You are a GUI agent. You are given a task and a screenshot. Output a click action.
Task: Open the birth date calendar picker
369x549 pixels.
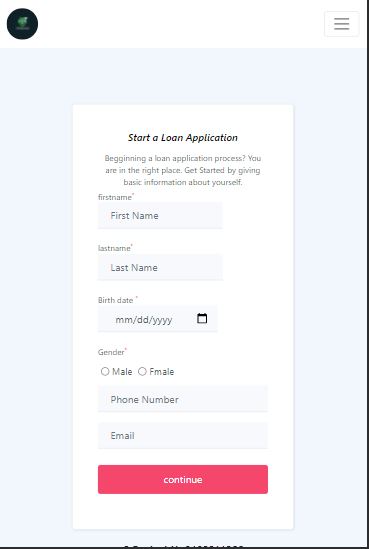pos(202,318)
